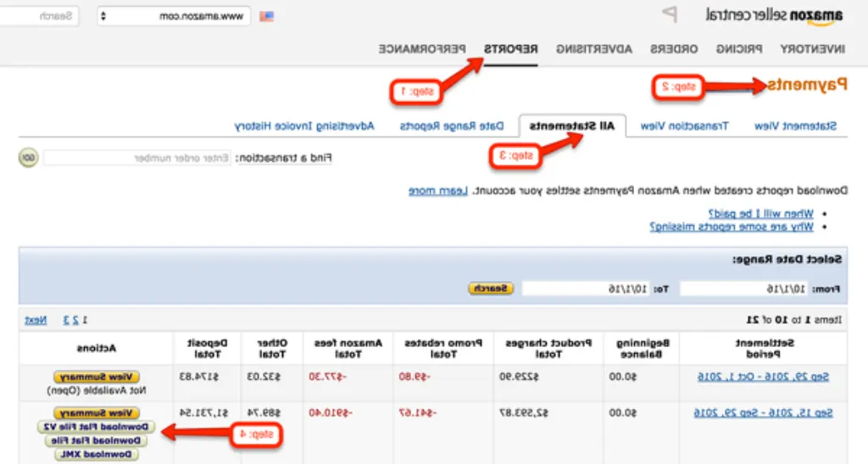Open the 'When will I be paid?' link

[761, 214]
